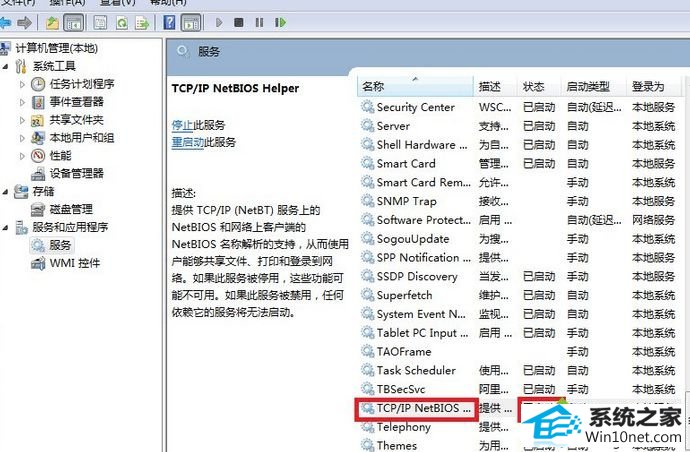Click the Properties toolbar icon
The image size is (690, 452).
(x=100, y=22)
